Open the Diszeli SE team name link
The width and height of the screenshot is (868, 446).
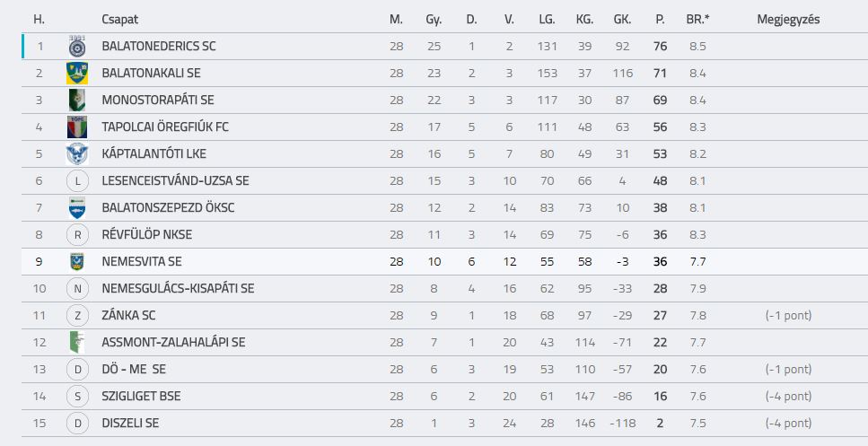130,424
